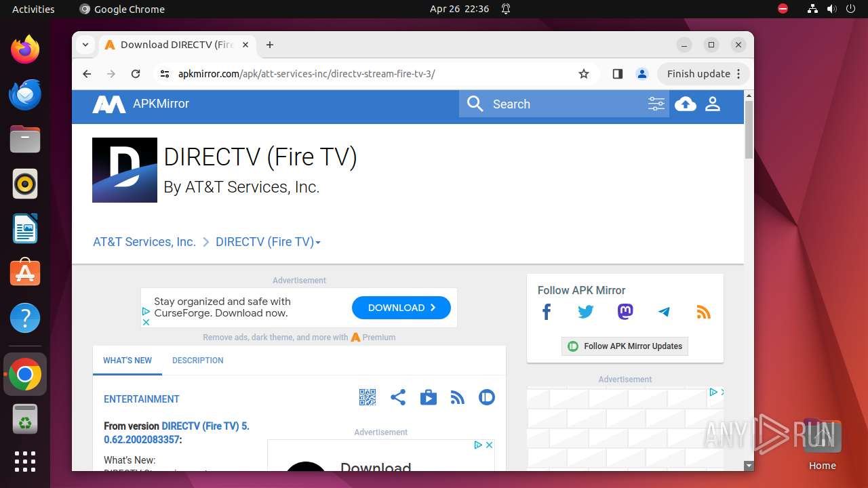Close the Download DIRECTV tab

[245, 45]
